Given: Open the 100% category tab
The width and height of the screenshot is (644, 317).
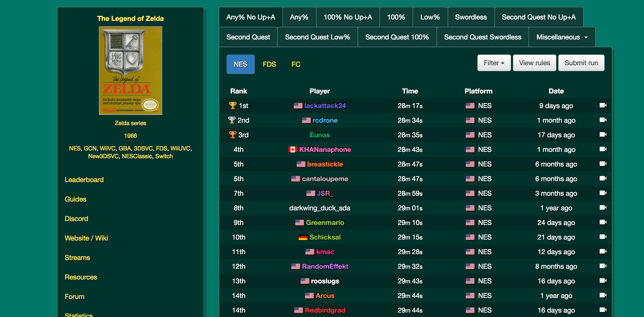Looking at the screenshot, I should tap(396, 17).
